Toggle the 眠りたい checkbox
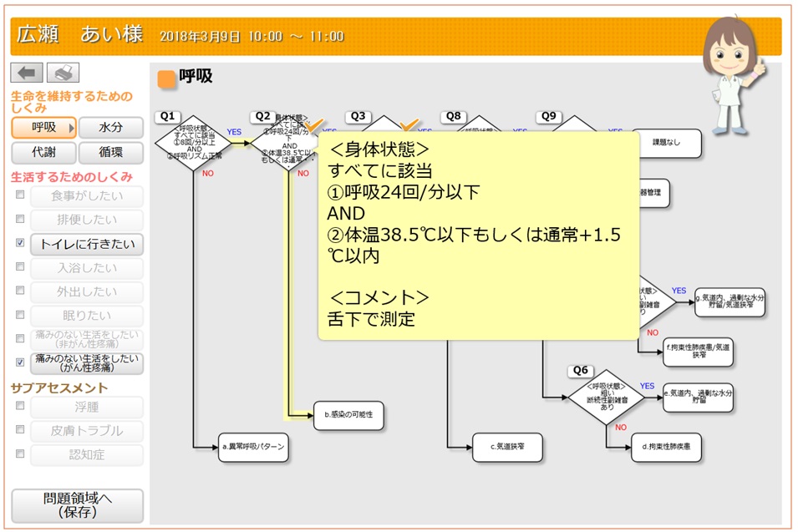Screen dimensions: 798x532 20,315
